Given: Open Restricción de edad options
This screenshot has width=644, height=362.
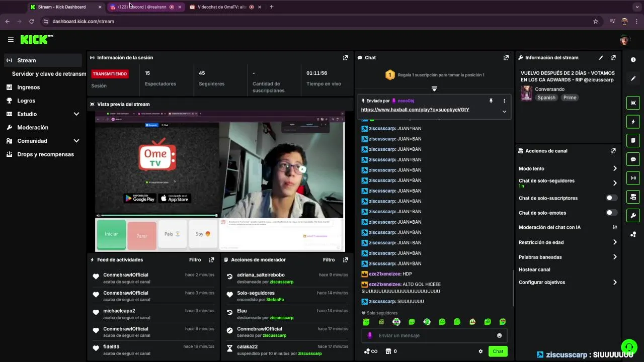Looking at the screenshot, I should coord(614,242).
